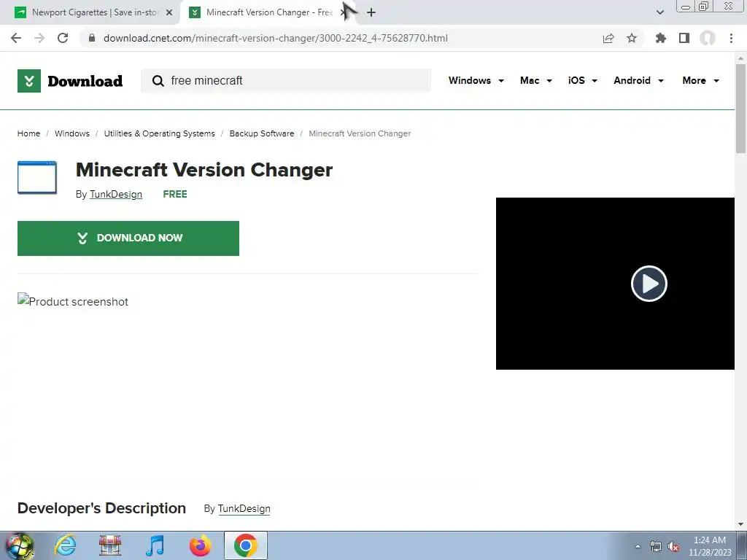Go back using browser back arrow
Viewport: 747px width, 560px height.
tap(16, 38)
